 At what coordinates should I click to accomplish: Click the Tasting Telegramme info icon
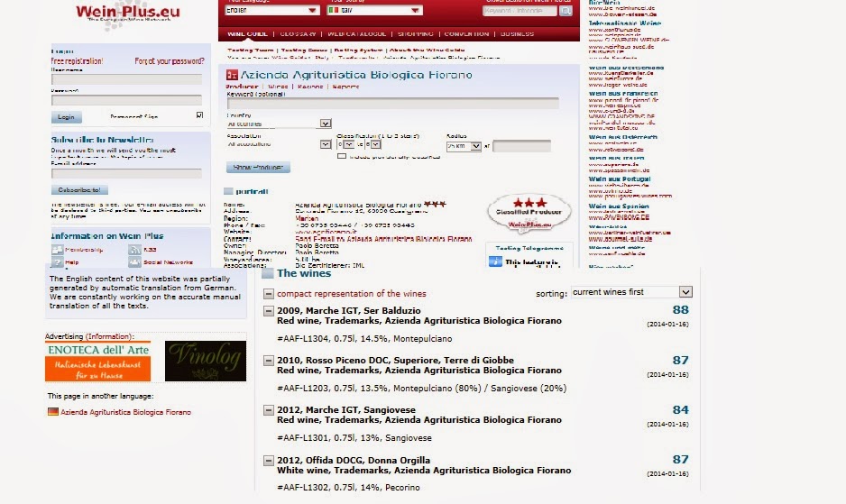pos(495,261)
